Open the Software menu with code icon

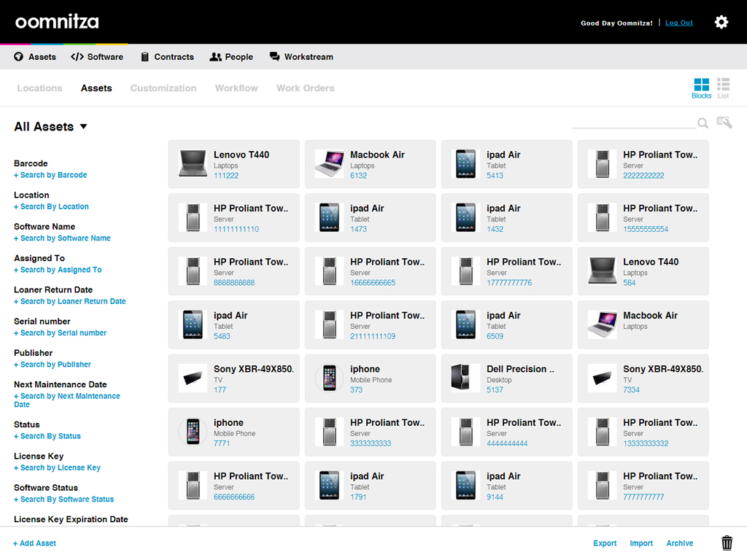(97, 57)
